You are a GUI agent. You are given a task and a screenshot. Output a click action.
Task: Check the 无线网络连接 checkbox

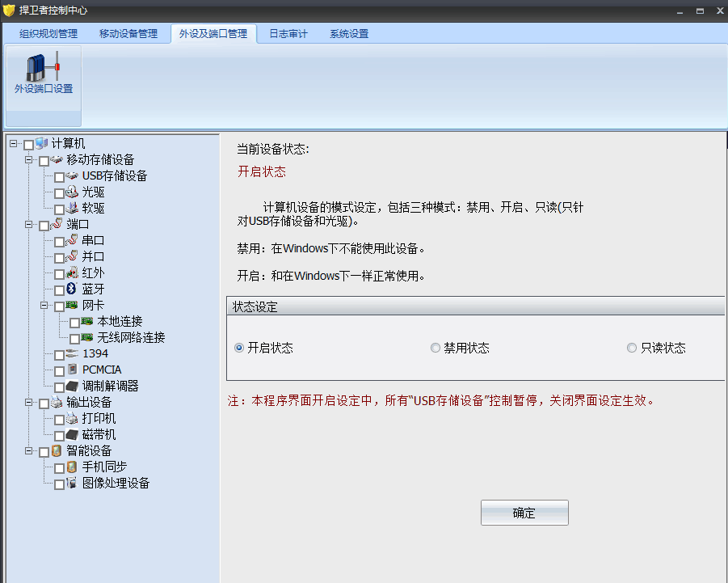pyautogui.click(x=75, y=339)
